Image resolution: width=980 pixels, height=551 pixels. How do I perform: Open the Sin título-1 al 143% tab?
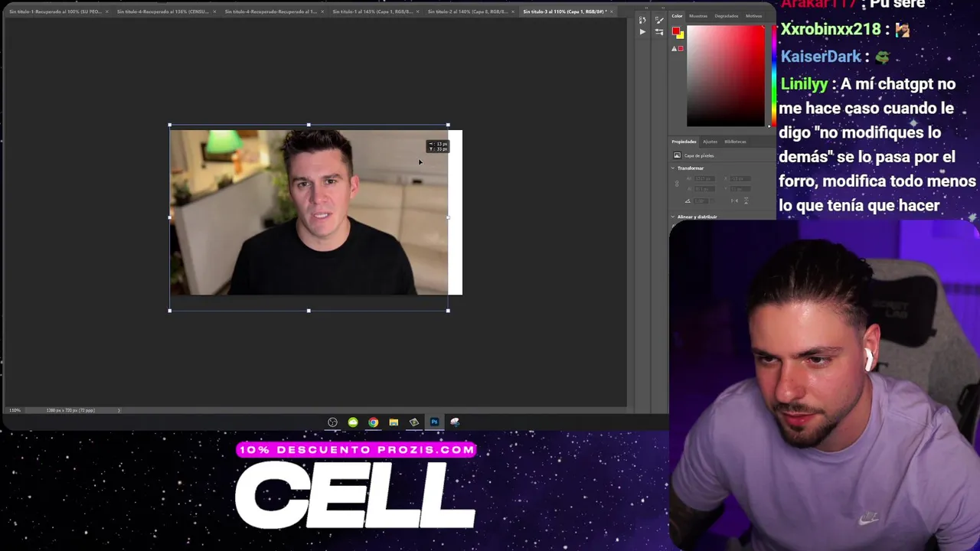pyautogui.click(x=373, y=11)
